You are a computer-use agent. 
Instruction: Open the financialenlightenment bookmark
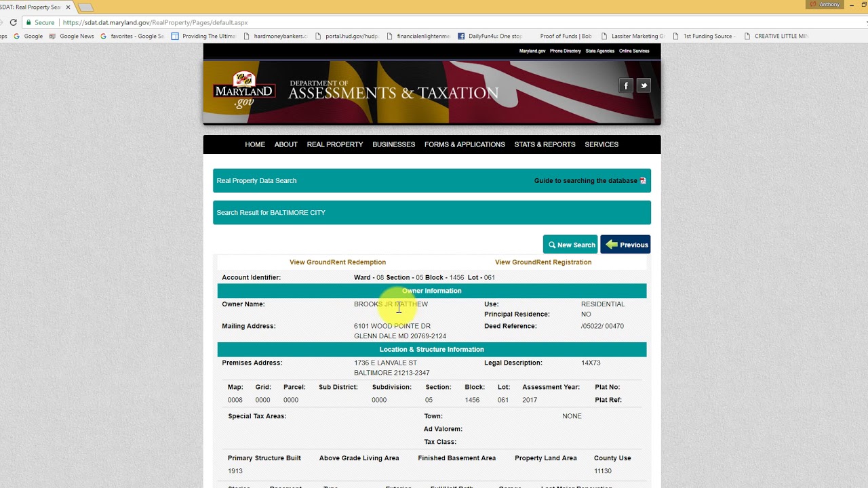[x=418, y=36]
